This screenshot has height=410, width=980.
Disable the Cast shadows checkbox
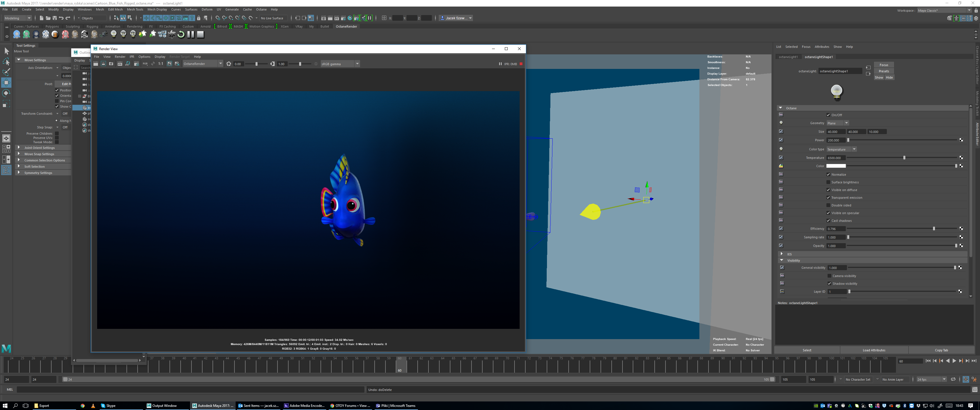click(828, 221)
